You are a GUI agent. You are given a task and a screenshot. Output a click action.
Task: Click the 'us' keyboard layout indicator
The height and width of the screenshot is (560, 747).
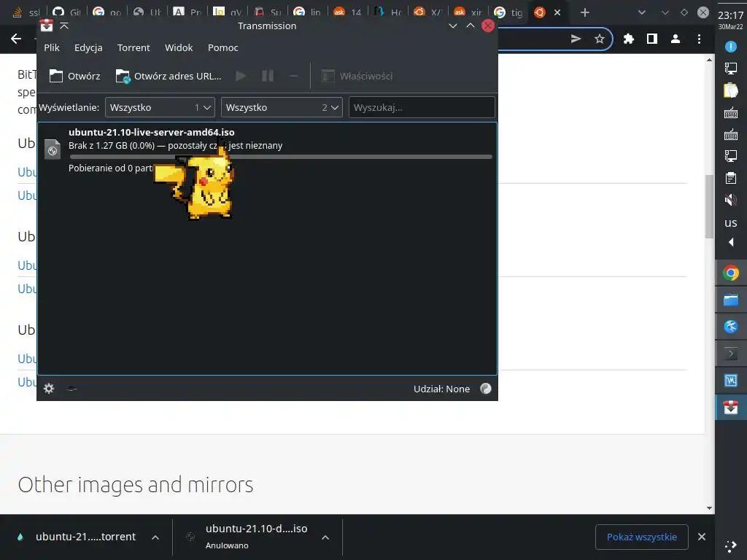tap(731, 222)
